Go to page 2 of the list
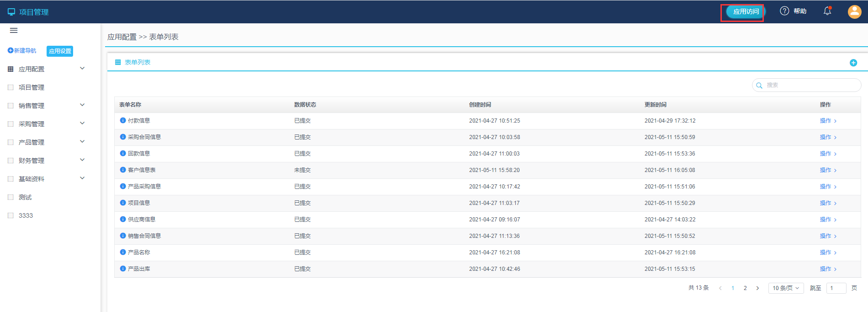 point(745,288)
